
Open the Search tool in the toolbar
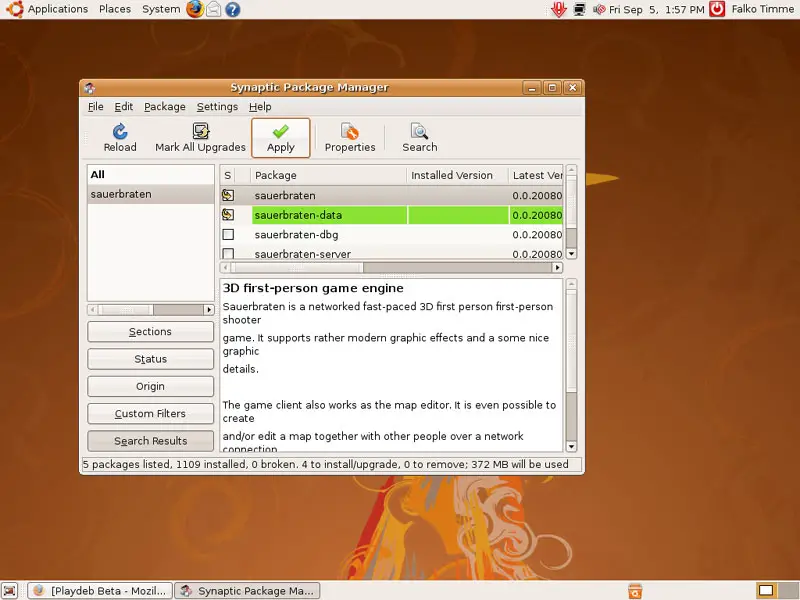coord(419,138)
